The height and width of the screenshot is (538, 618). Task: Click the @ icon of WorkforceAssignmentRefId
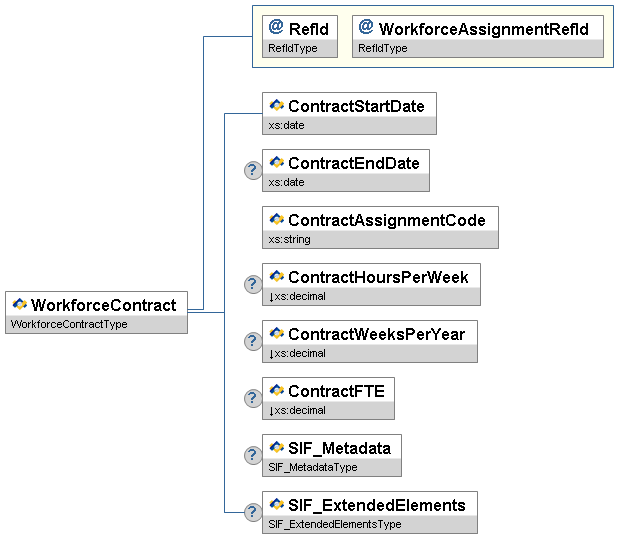366,28
